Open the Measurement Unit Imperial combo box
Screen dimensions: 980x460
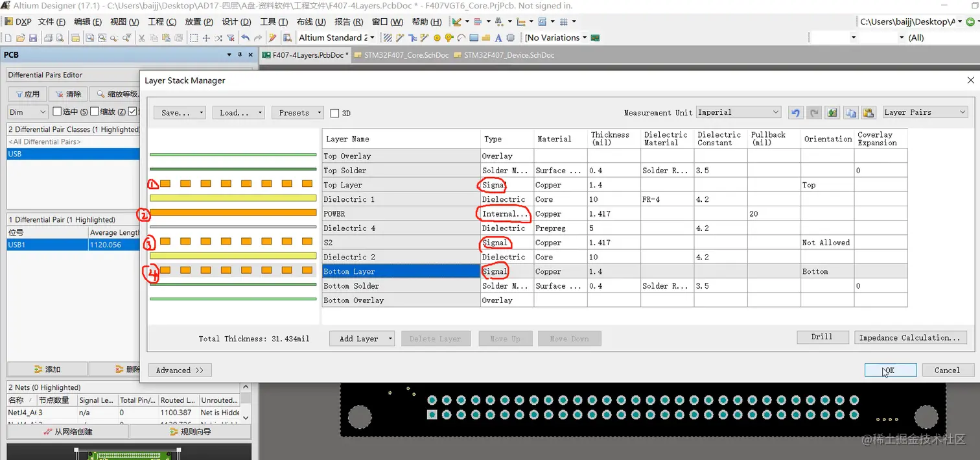(738, 112)
